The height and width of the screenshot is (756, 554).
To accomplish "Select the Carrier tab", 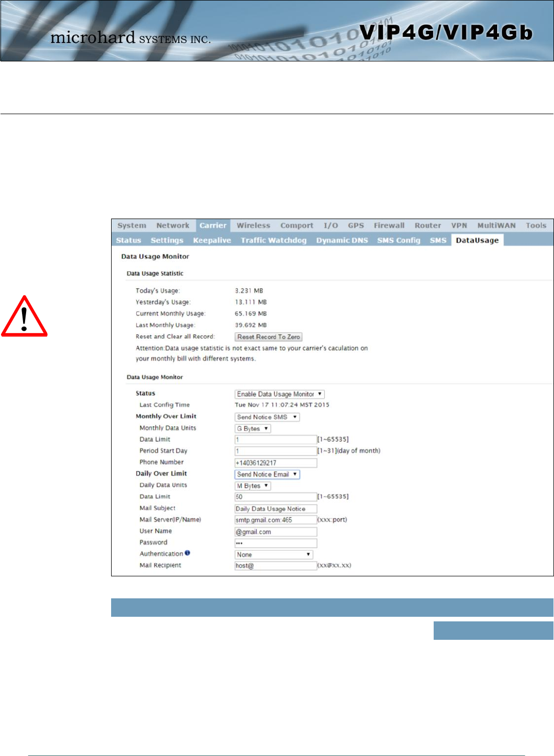I will coord(213,226).
